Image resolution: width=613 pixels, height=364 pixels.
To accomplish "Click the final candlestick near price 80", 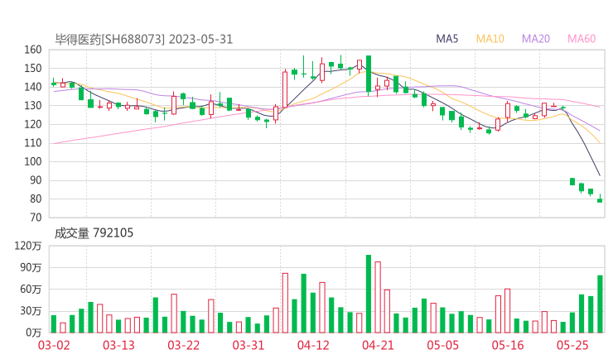I will pos(600,199).
